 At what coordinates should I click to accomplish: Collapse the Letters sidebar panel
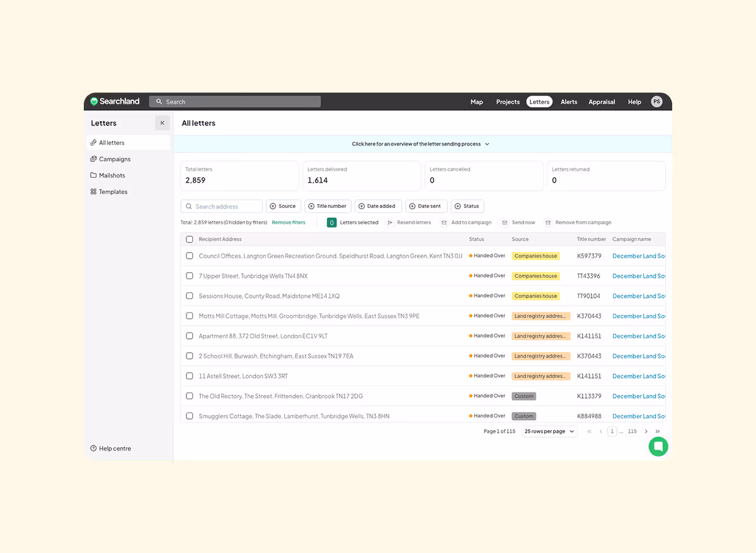pos(163,123)
